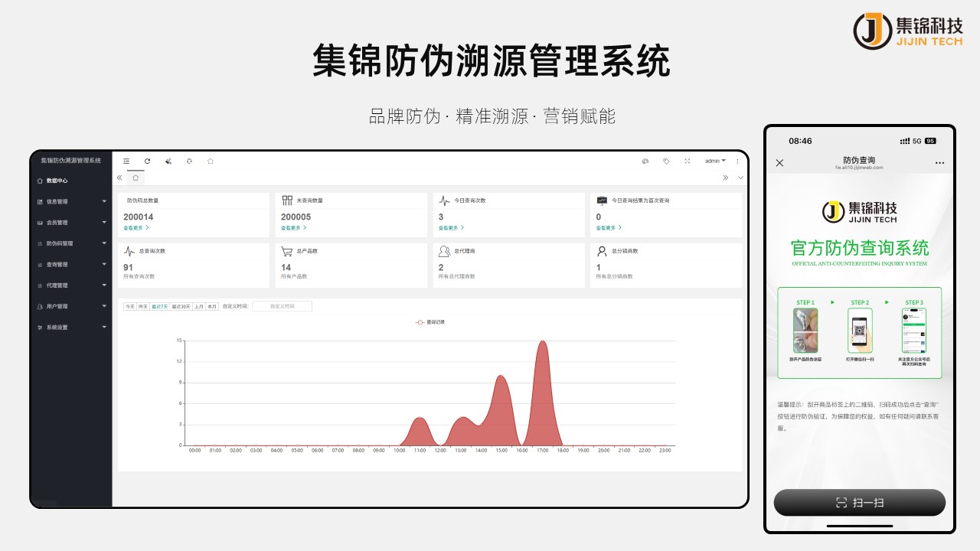Open the admin user dropdown
The width and height of the screenshot is (980, 551).
715,161
